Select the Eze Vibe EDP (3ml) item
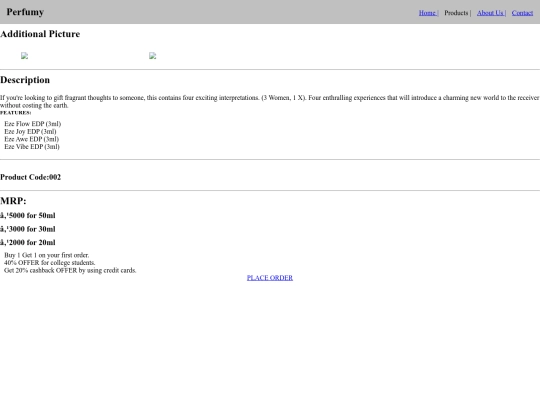Image resolution: width=540 pixels, height=405 pixels. tap(32, 147)
